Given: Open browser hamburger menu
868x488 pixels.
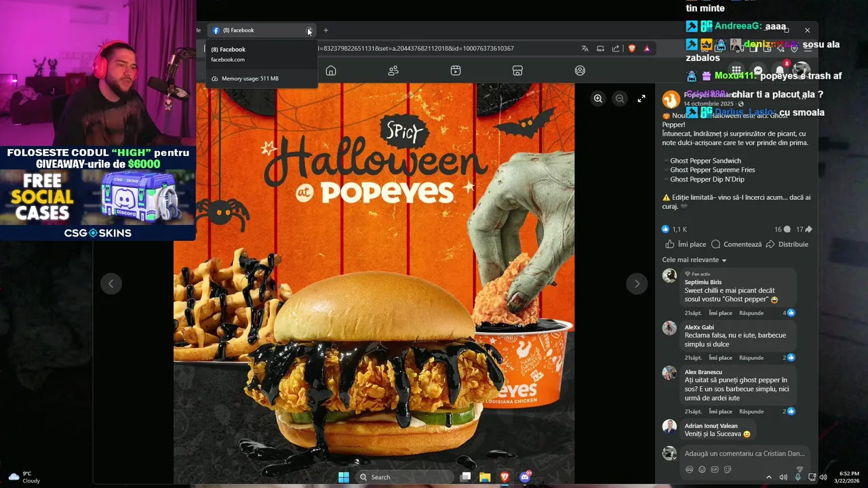Looking at the screenshot, I should click(x=807, y=49).
